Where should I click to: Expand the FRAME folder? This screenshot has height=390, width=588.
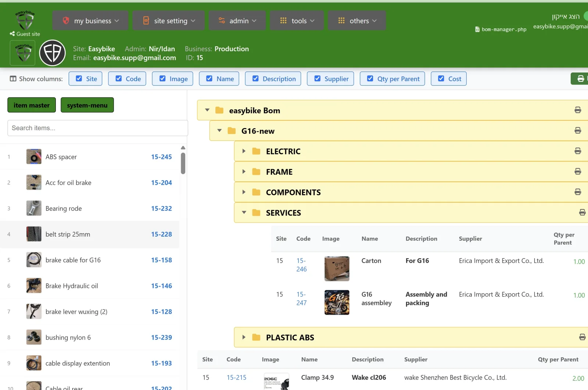click(x=244, y=171)
